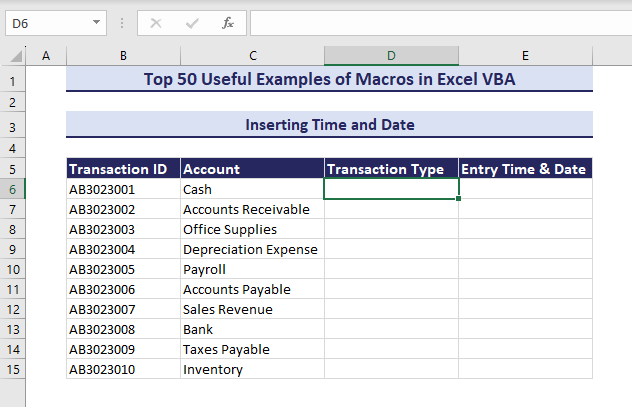Click into the formula bar input area
Image resolution: width=632 pixels, height=407 pixels.
click(438, 22)
